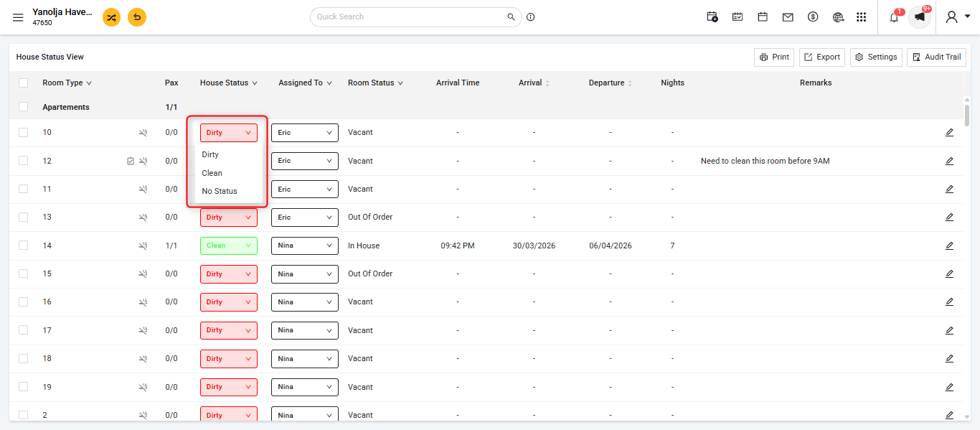Click the vertical table scrollbar
Viewport: 980px width, 430px height.
(x=967, y=115)
